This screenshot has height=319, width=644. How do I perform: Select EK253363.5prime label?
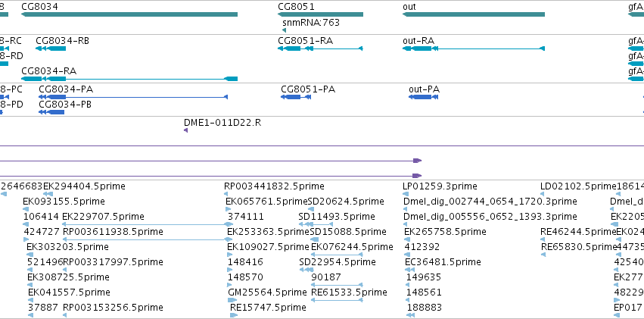click(268, 232)
